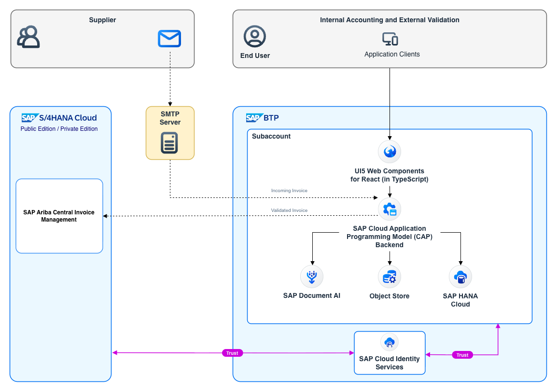Click the UI5 Web Components phoenix icon
The height and width of the screenshot is (392, 557).
coord(390,152)
